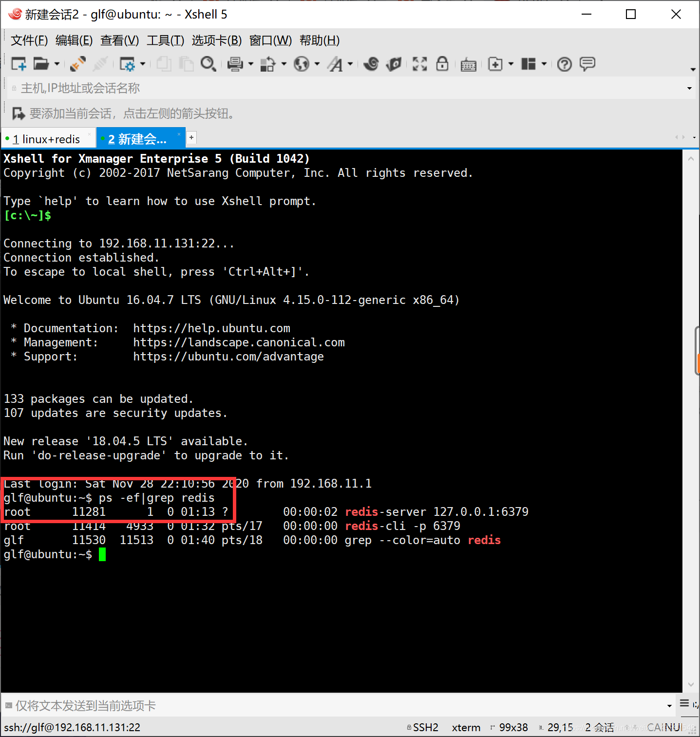
Task: Click the disconnect icon
Action: (100, 64)
